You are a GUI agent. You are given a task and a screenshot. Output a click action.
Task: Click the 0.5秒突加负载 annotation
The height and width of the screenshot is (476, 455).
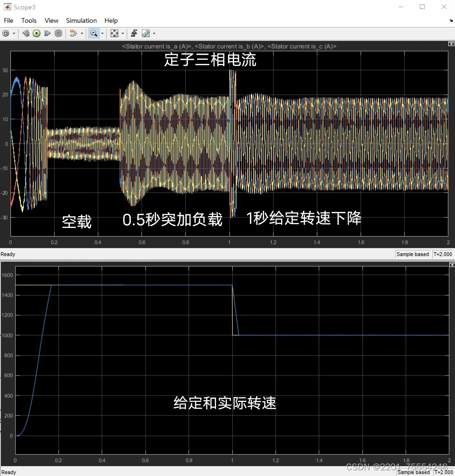172,219
